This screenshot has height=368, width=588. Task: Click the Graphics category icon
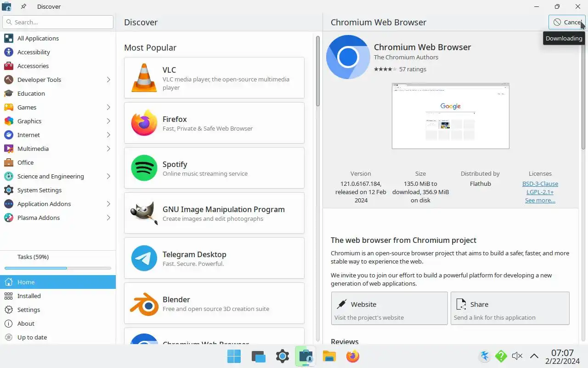pos(9,121)
